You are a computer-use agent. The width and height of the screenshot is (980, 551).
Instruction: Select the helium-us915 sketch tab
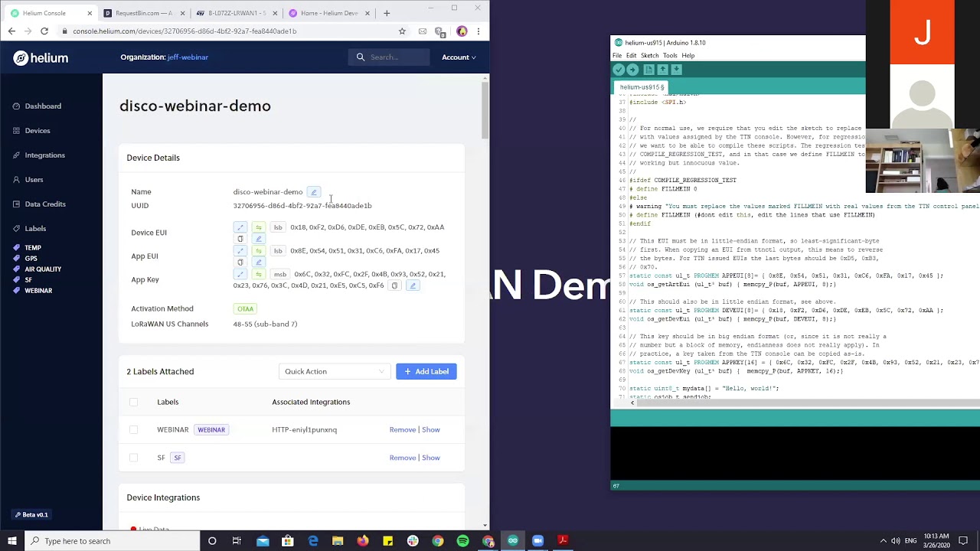[x=642, y=87]
